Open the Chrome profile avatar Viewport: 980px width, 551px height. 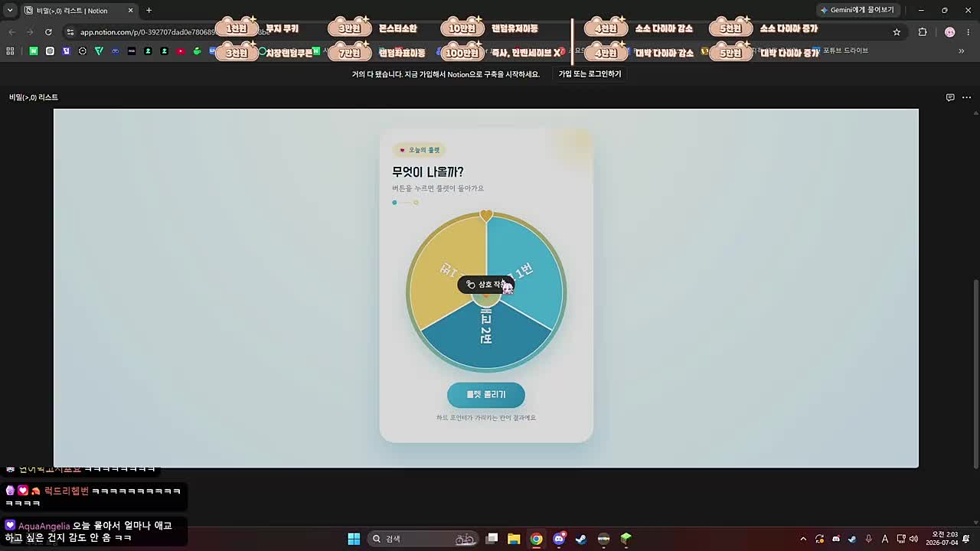pyautogui.click(x=949, y=32)
